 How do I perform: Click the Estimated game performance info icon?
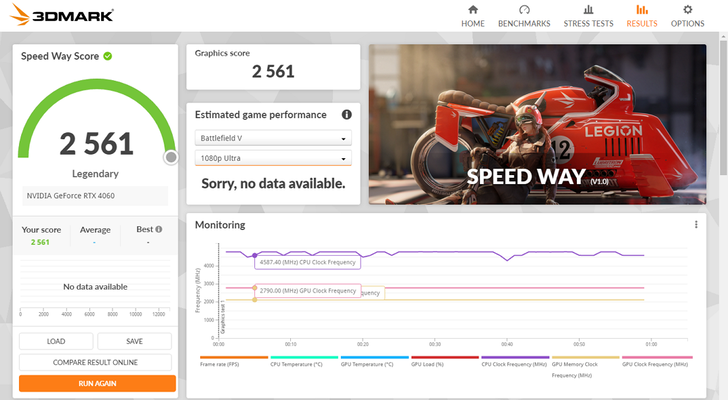346,115
